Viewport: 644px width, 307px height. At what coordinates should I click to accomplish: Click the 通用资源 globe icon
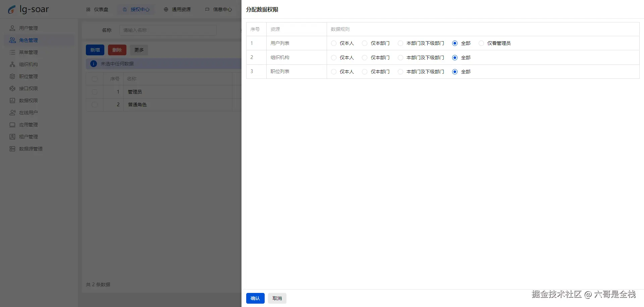pyautogui.click(x=166, y=9)
